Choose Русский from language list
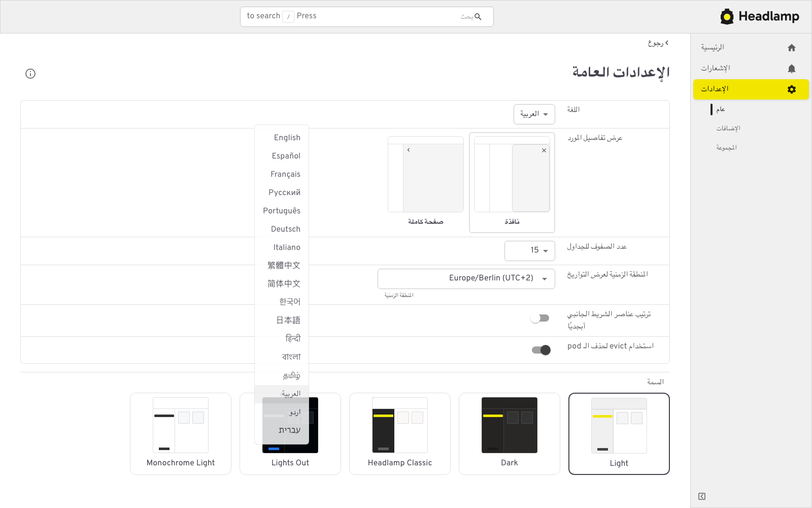The width and height of the screenshot is (812, 508). tap(282, 193)
